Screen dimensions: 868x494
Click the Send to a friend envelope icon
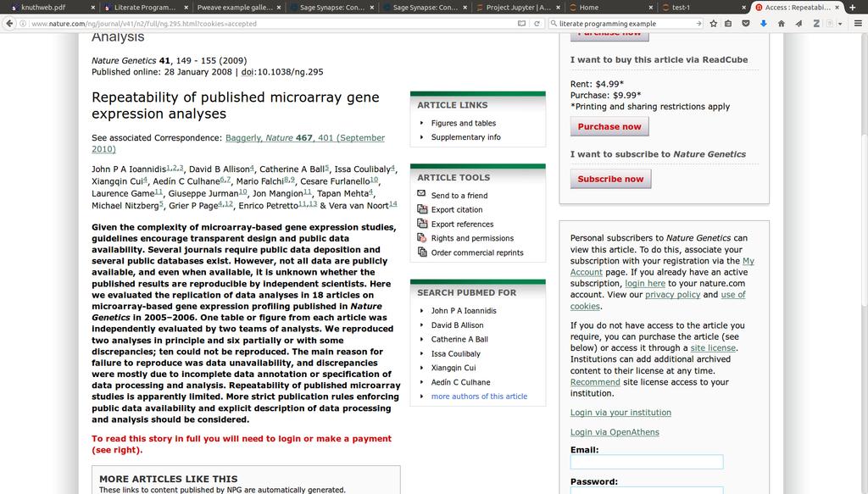(x=422, y=193)
